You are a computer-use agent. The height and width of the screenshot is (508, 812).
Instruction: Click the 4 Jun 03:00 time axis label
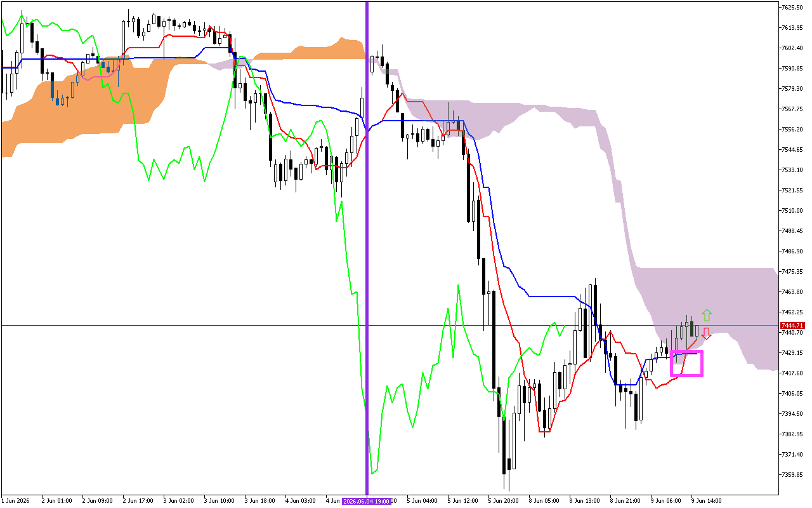(300, 501)
